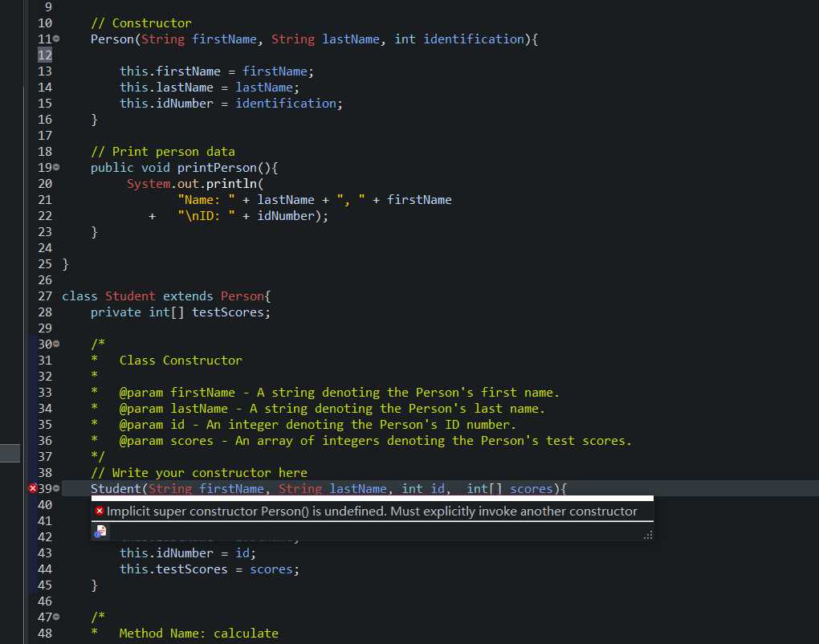Click 'identification;' on line 15

[x=289, y=104]
